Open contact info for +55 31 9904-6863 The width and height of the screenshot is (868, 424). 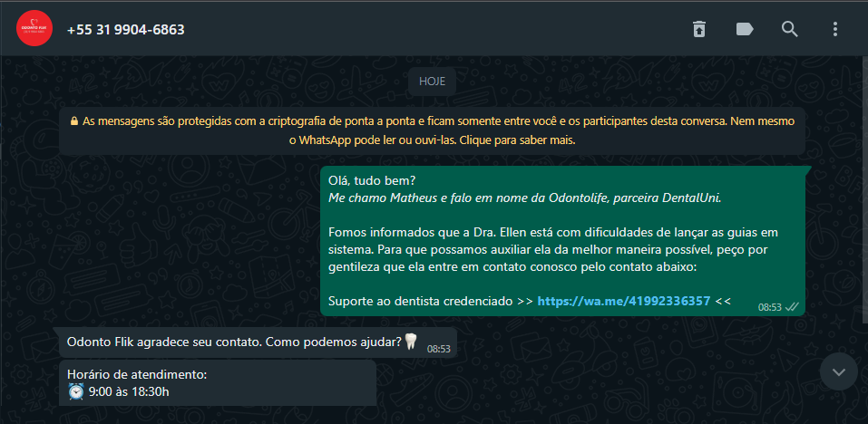[x=126, y=29]
